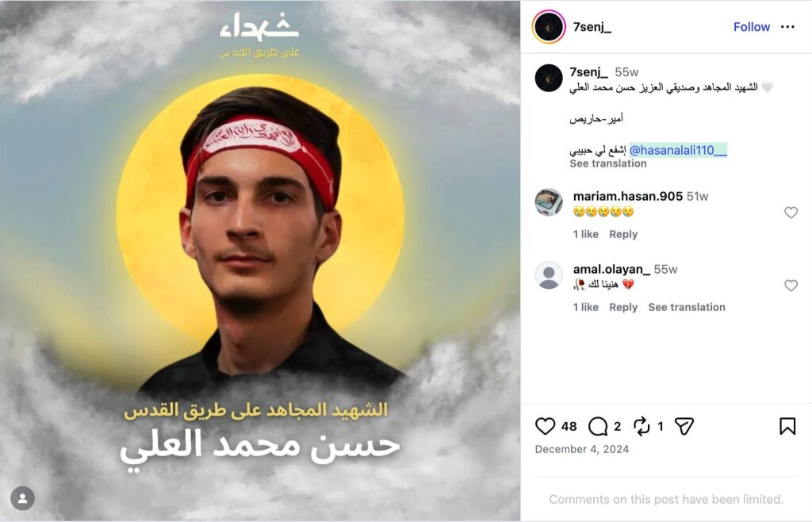Open mariam.hasan.905's profile avatar
This screenshot has height=522, width=812.
pyautogui.click(x=549, y=202)
